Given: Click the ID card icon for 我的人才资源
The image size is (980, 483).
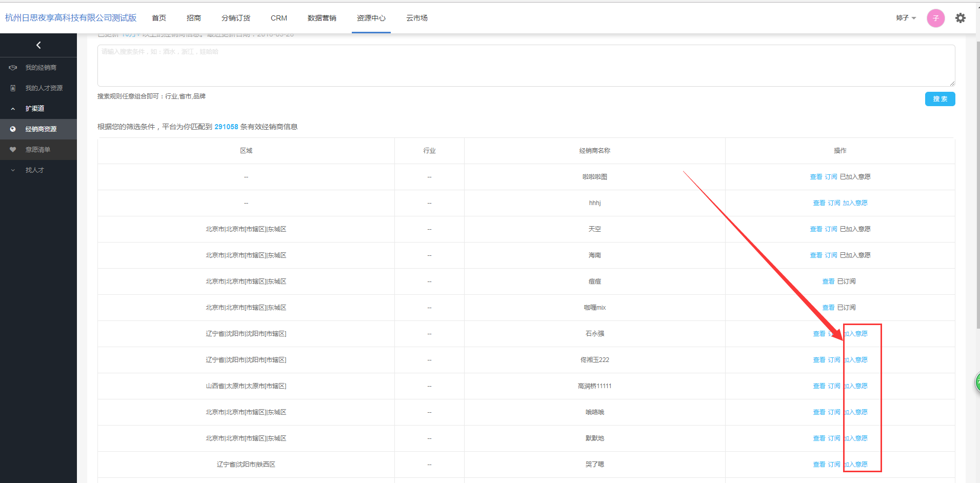Looking at the screenshot, I should click(x=13, y=88).
